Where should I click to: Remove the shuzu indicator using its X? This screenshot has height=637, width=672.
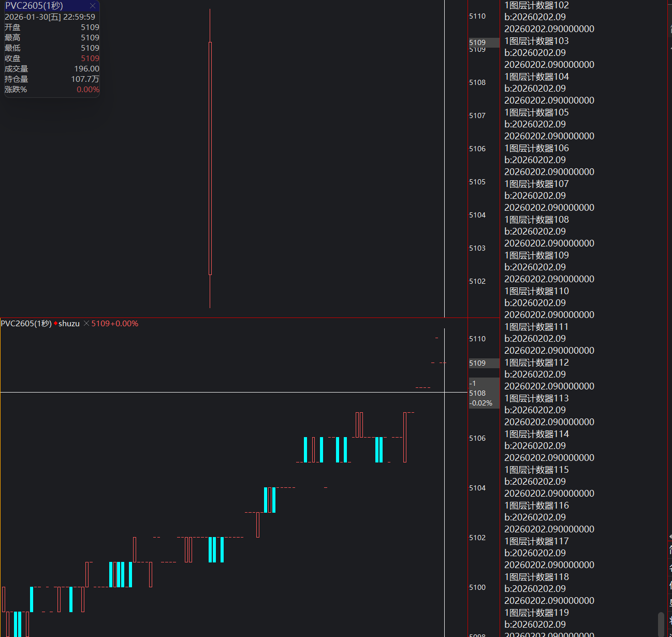(x=86, y=324)
